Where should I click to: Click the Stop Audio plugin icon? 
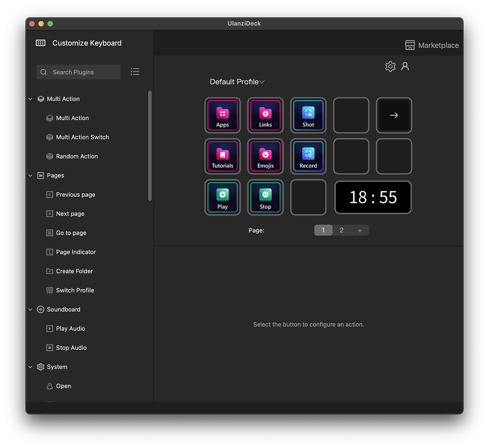pos(50,348)
